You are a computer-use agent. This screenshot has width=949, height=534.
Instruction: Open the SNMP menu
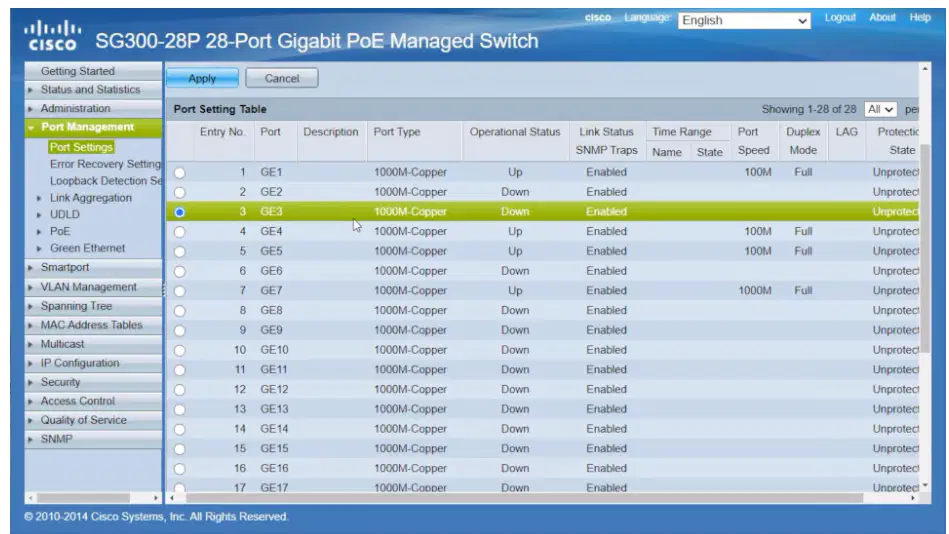56,439
